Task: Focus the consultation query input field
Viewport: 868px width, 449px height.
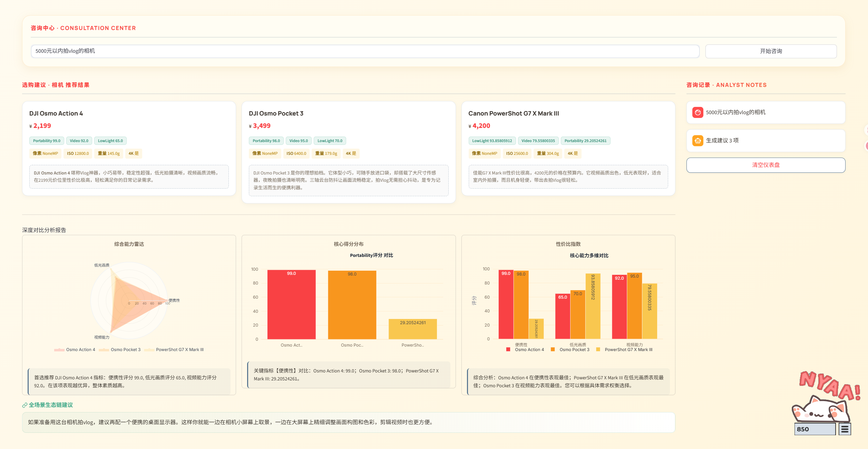Action: tap(365, 51)
